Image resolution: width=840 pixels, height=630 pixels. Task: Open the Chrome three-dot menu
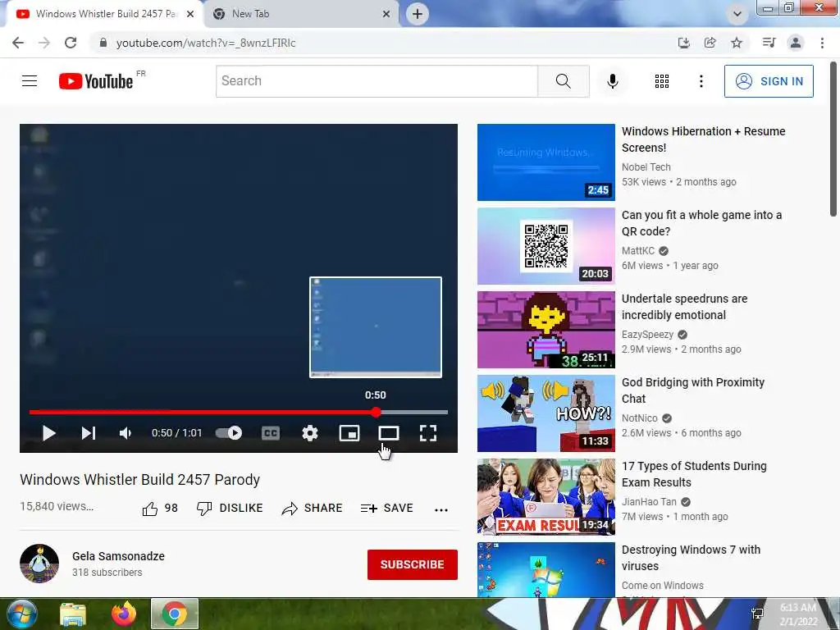(x=822, y=43)
